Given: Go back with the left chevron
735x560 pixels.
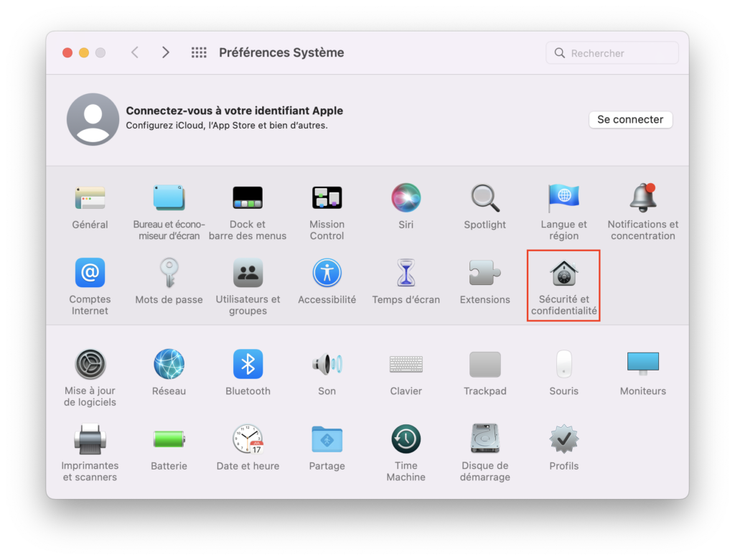Looking at the screenshot, I should coord(135,52).
